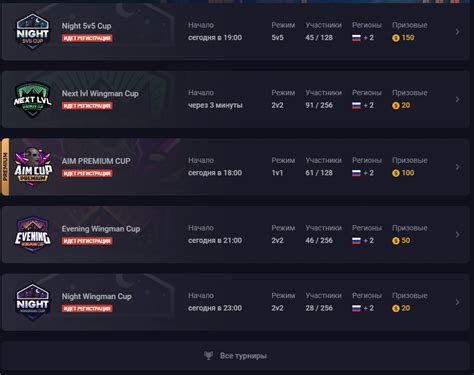The image size is (474, 375).
Task: Select the Aim Cup Premium logo
Action: (33, 167)
